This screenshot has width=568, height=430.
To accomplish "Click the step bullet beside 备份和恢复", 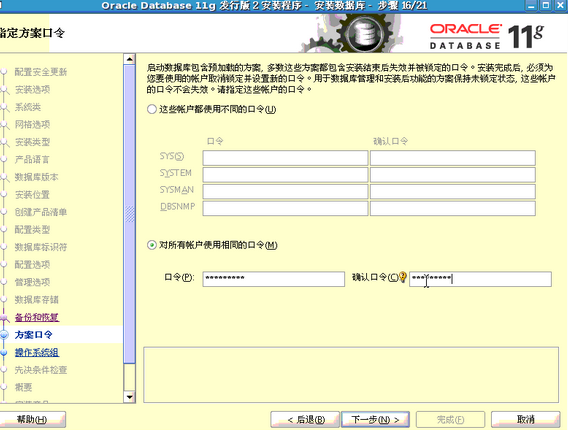I will pyautogui.click(x=4, y=317).
